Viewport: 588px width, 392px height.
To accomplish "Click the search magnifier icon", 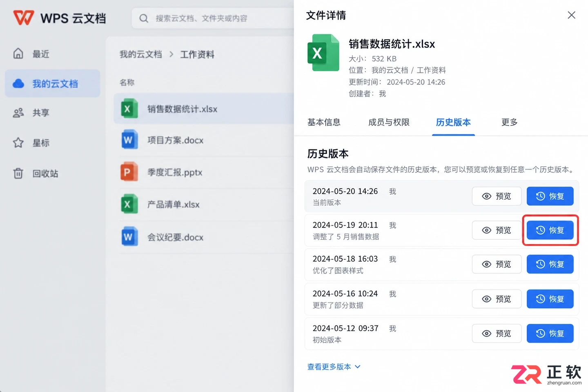I will (143, 18).
